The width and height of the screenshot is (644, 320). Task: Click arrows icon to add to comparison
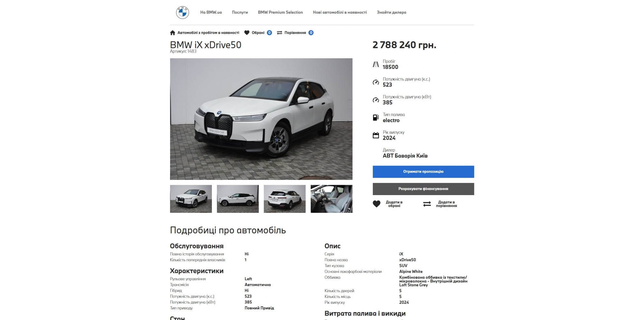pos(427,204)
